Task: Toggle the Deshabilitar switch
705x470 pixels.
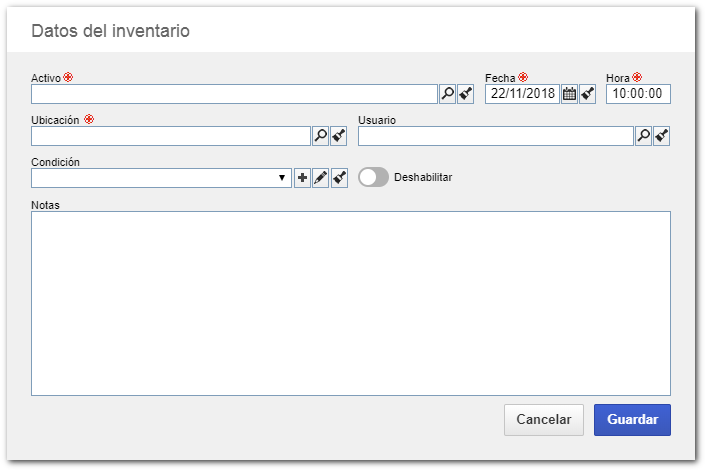Action: tap(373, 177)
